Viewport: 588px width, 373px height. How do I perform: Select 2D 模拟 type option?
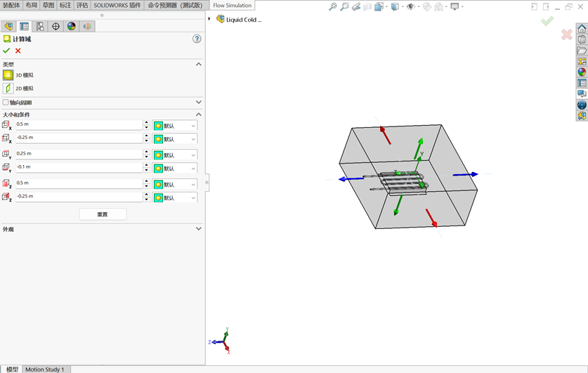tap(8, 89)
